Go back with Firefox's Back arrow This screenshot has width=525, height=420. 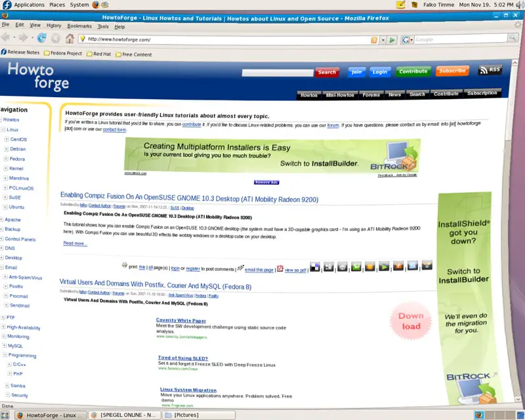pyautogui.click(x=6, y=37)
